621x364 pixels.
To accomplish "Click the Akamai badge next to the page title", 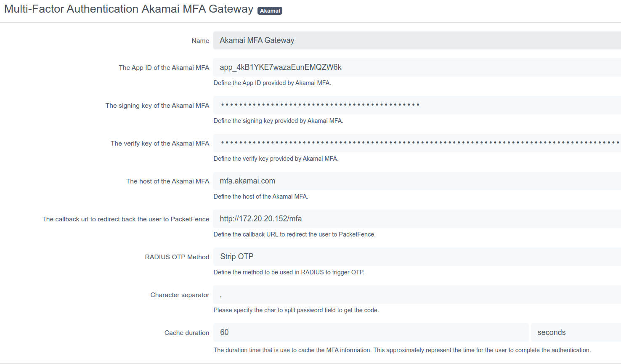I will pos(270,11).
